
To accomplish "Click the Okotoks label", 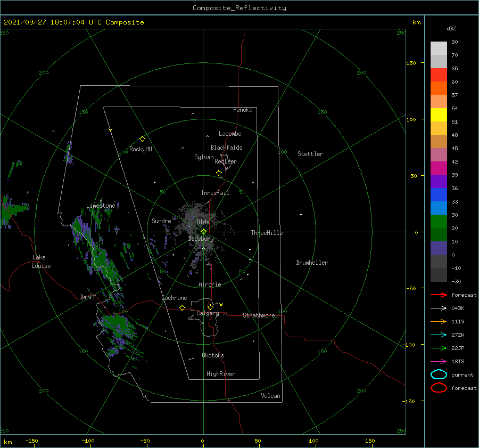I will pos(213,355).
